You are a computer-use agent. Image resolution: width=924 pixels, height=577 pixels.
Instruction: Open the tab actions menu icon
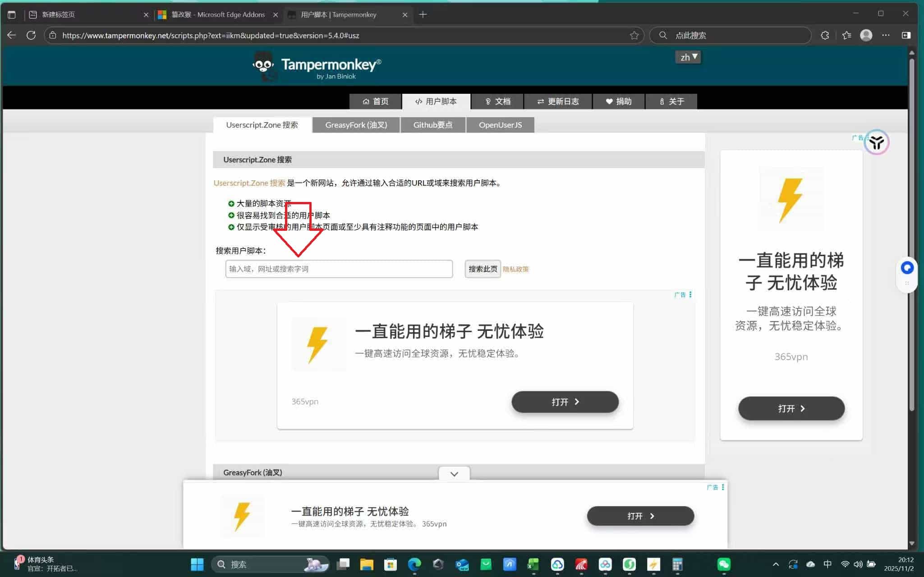[12, 14]
